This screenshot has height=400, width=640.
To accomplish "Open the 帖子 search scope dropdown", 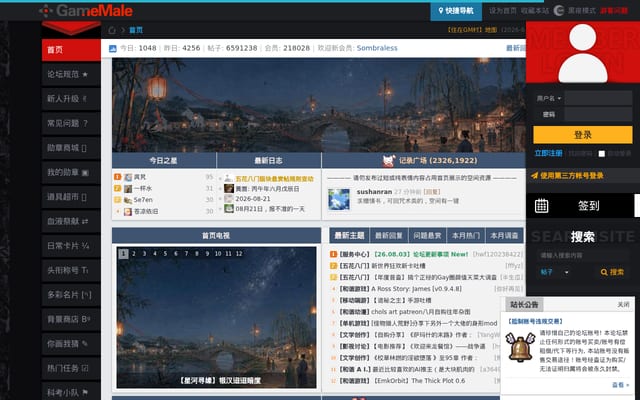I will (x=554, y=272).
